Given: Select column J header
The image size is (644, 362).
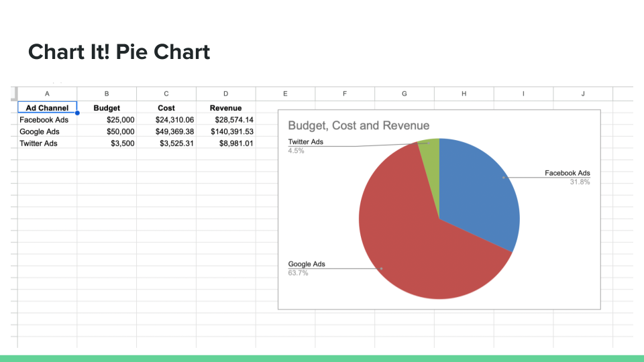Looking at the screenshot, I should [583, 94].
